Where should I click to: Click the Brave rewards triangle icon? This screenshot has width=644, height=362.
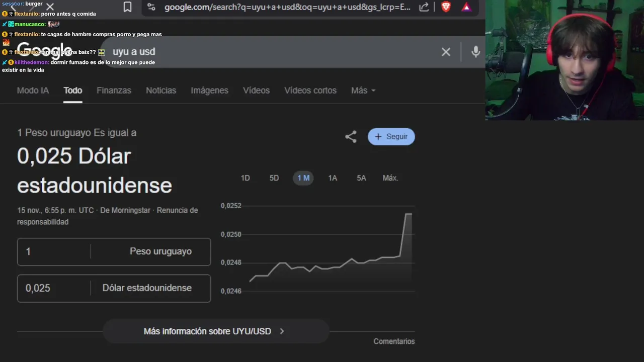tap(466, 7)
